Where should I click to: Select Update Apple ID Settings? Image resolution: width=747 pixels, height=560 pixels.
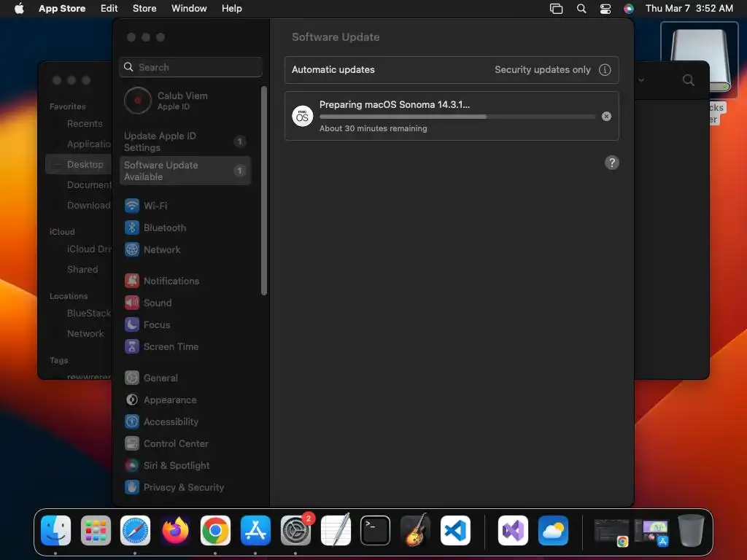185,141
